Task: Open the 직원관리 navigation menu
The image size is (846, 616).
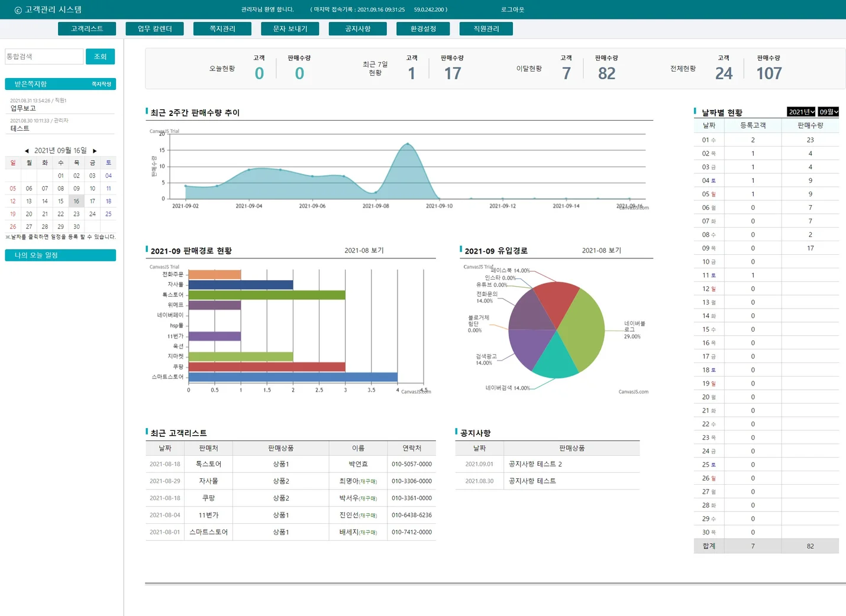Action: (x=486, y=29)
